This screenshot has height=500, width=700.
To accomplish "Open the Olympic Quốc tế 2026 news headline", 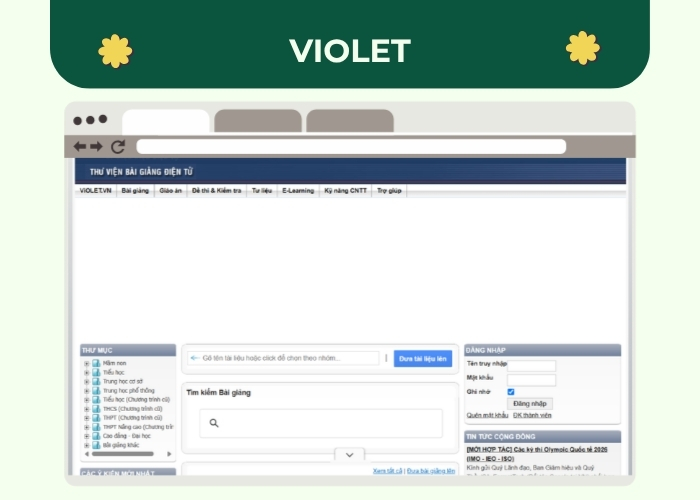I will 537,454.
